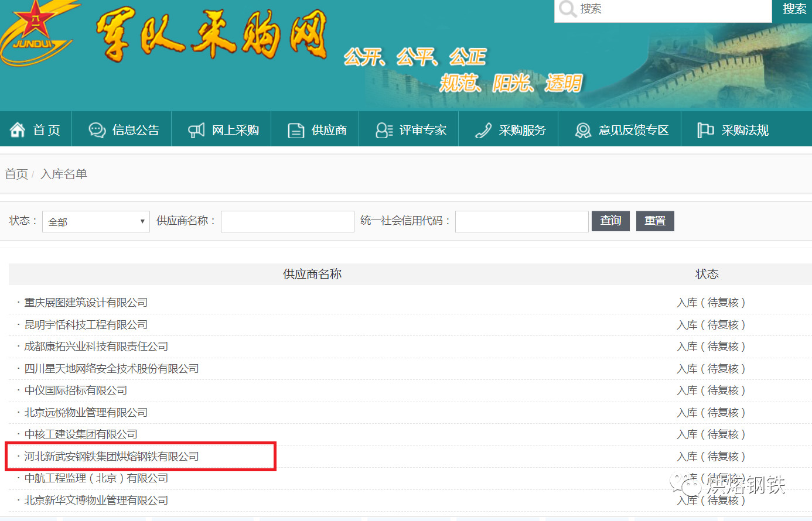Focus the top search box
812x521 pixels.
(663, 10)
